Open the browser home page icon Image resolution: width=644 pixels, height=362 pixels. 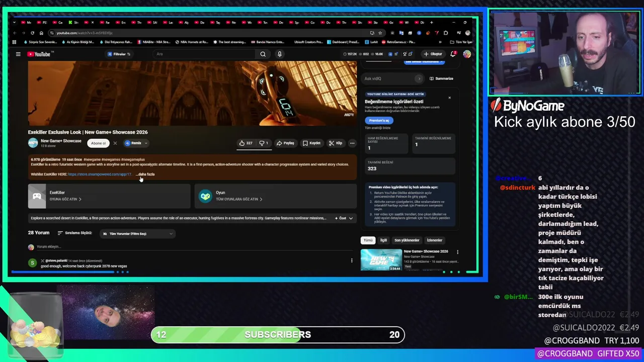pyautogui.click(x=41, y=33)
